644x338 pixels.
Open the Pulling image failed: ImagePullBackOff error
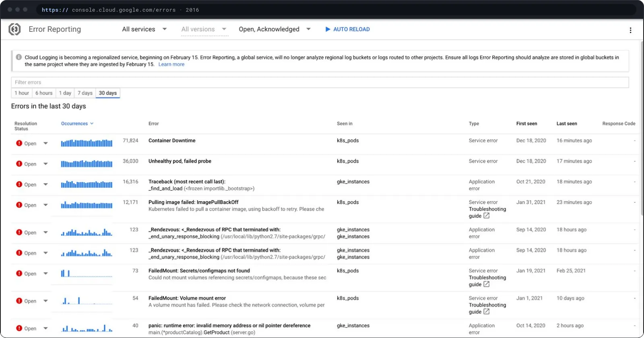(x=194, y=202)
